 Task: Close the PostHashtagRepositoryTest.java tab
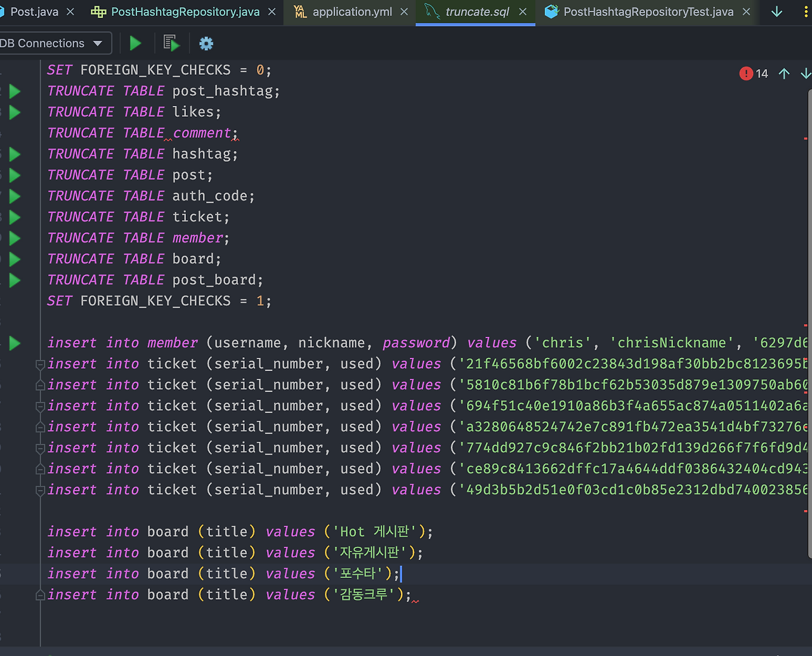point(746,11)
